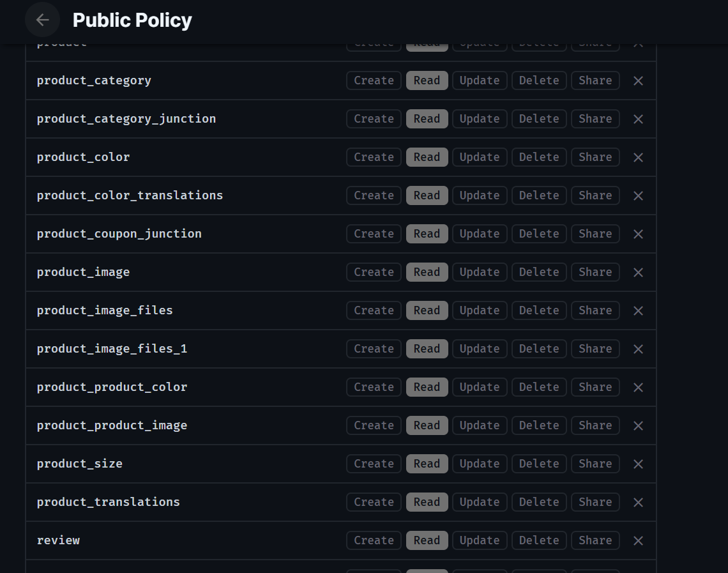This screenshot has width=728, height=573.
Task: Click the Read toggle for product_translations
Action: coord(427,502)
